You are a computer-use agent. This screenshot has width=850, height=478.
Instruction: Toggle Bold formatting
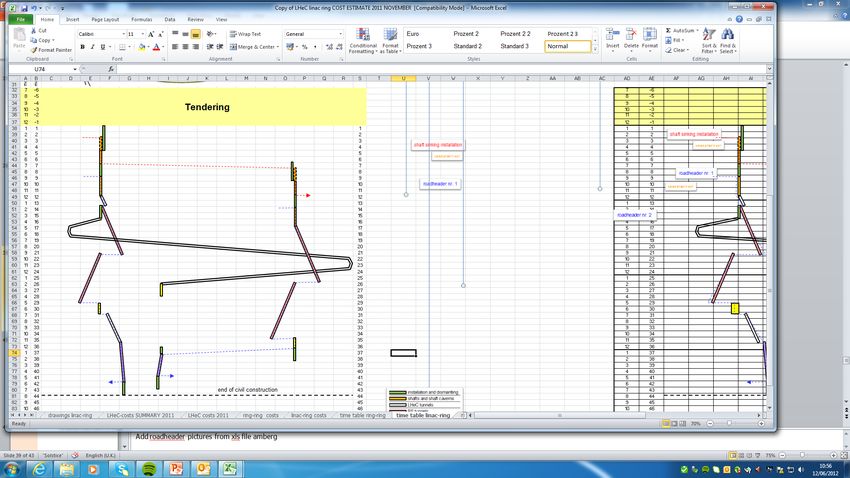point(82,47)
